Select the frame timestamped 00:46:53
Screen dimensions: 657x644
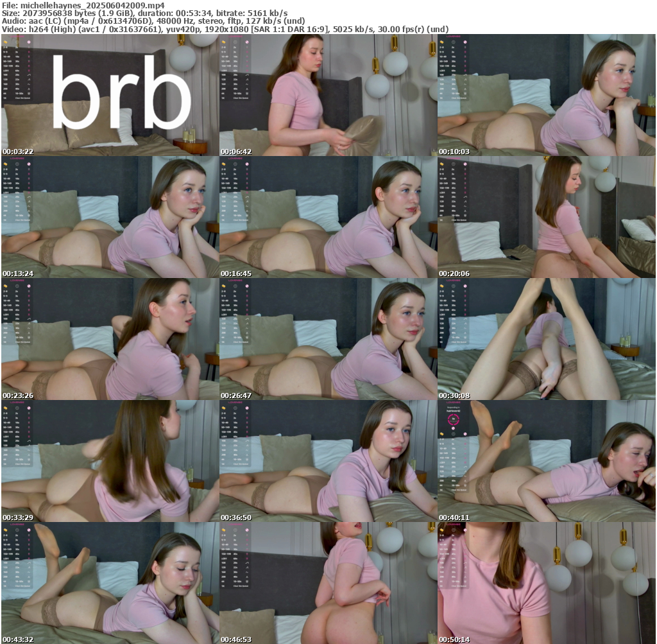328,583
